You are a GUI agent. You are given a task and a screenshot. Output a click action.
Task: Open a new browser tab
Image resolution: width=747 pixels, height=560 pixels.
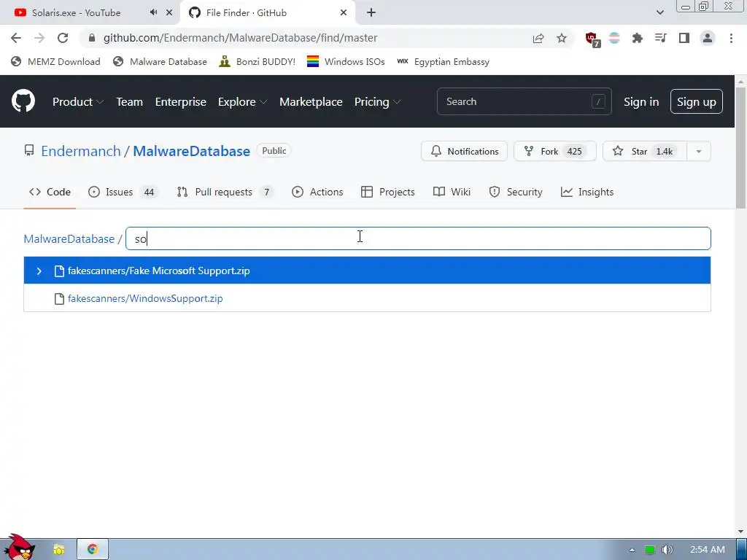pos(371,13)
